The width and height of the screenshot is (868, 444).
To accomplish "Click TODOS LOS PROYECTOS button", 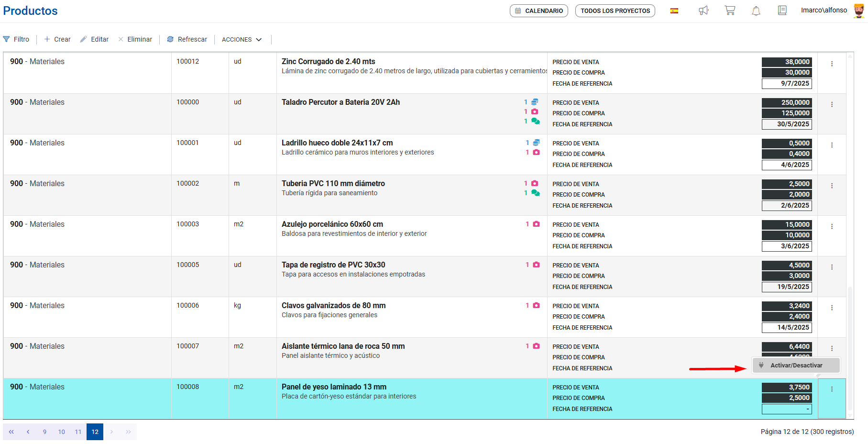I will click(x=615, y=11).
